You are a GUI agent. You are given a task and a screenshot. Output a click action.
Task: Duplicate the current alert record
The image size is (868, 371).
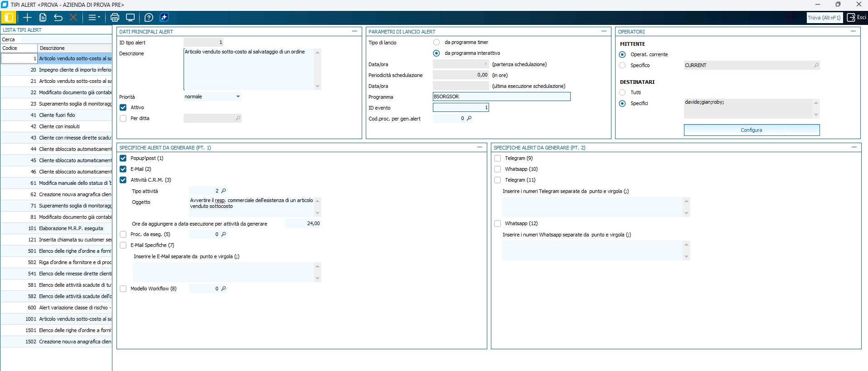click(43, 18)
